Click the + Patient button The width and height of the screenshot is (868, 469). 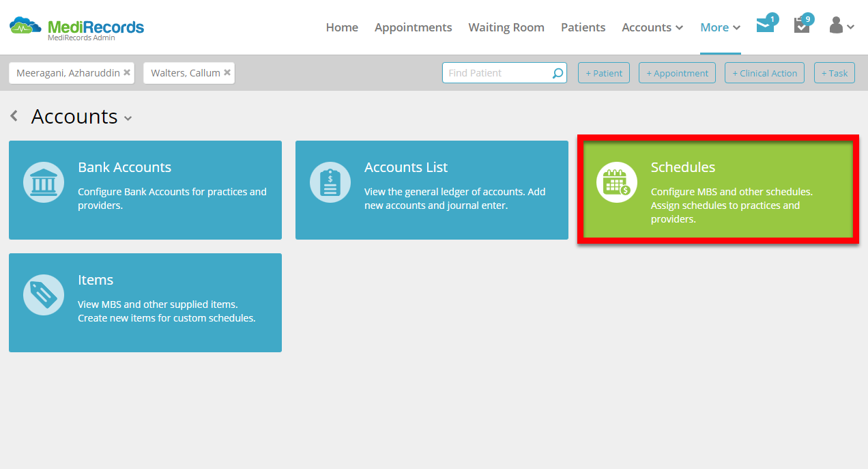click(x=604, y=73)
